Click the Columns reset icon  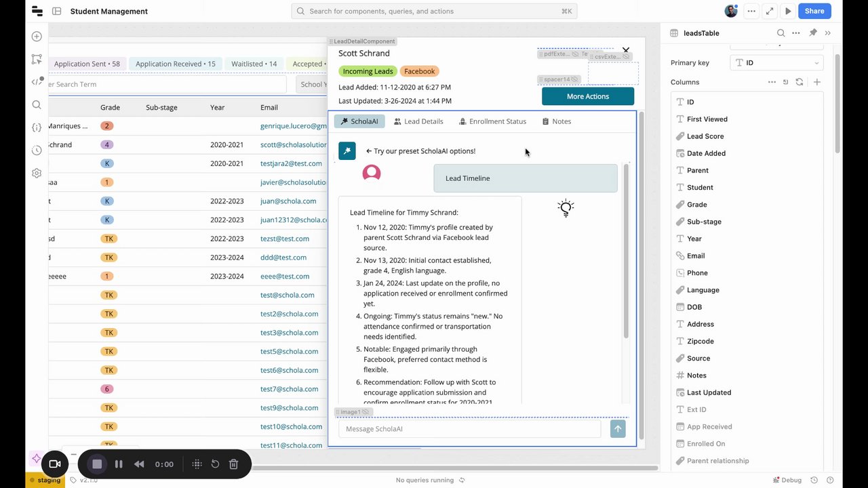point(786,82)
